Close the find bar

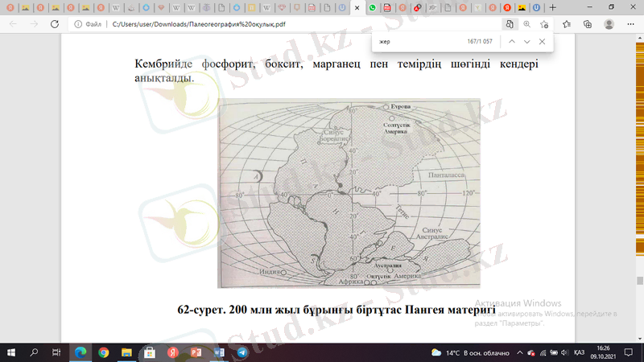542,41
